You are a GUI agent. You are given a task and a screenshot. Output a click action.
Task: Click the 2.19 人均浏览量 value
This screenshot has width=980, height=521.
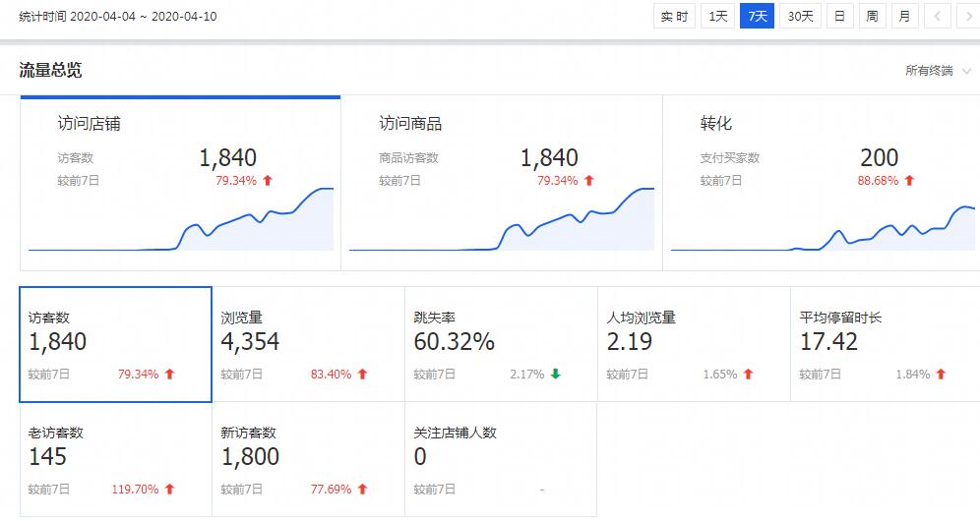(x=630, y=342)
